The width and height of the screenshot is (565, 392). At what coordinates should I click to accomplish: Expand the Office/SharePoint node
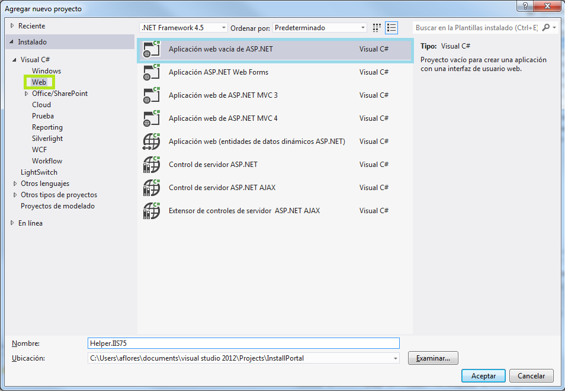point(26,94)
